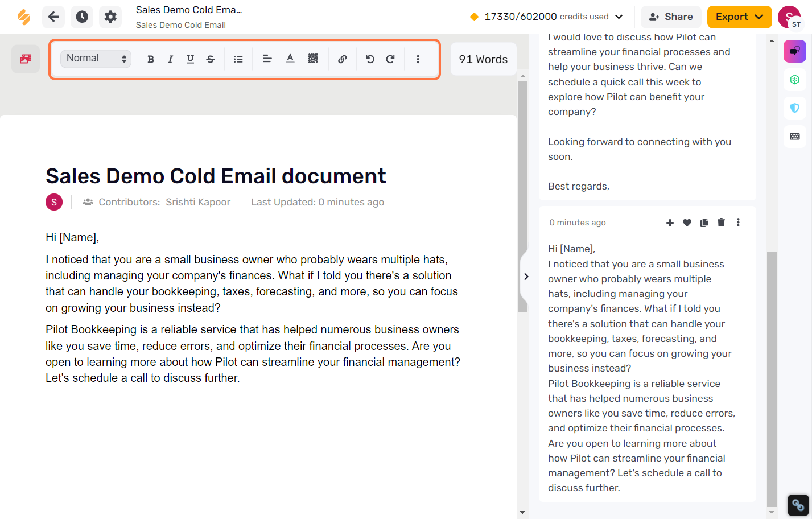Insert a bulleted list
The height and width of the screenshot is (519, 812).
pyautogui.click(x=238, y=59)
